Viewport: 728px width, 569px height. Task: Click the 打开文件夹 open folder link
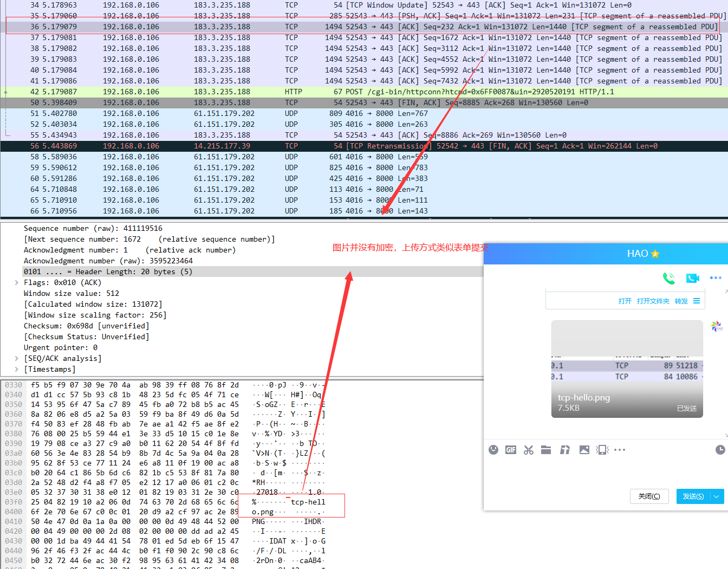click(x=653, y=301)
